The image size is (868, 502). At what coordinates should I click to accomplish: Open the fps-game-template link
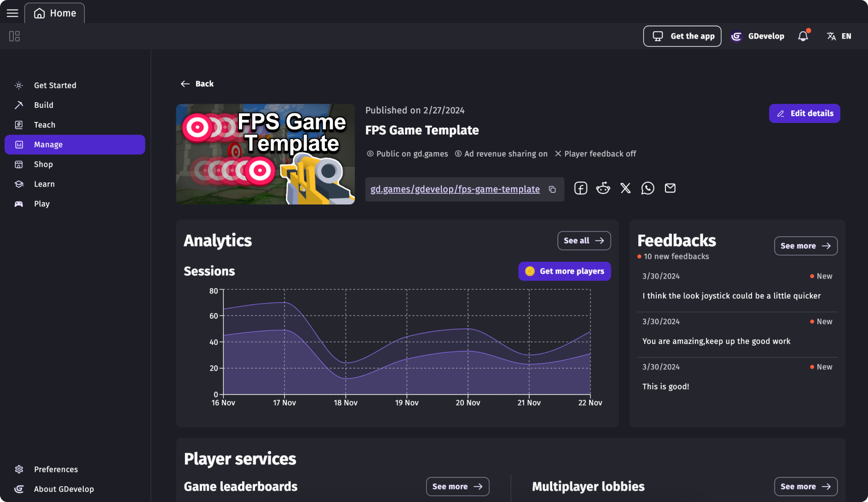click(455, 189)
